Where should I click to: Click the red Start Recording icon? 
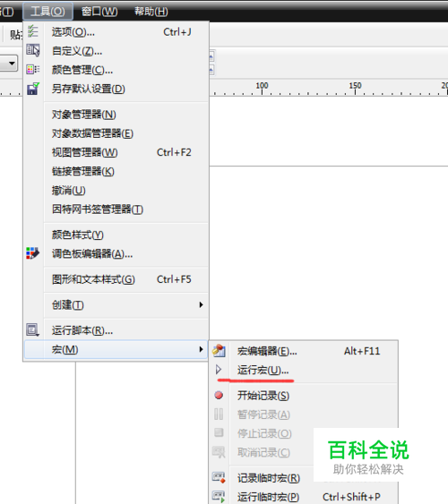(219, 395)
